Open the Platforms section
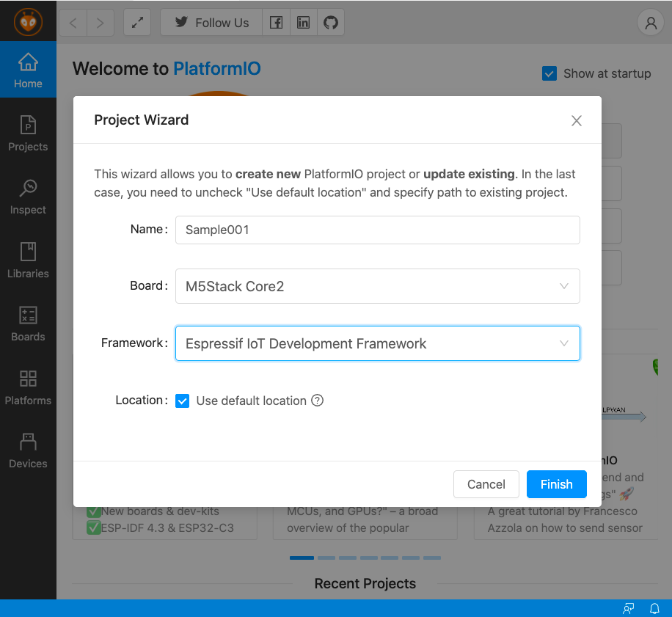The image size is (672, 617). (28, 388)
